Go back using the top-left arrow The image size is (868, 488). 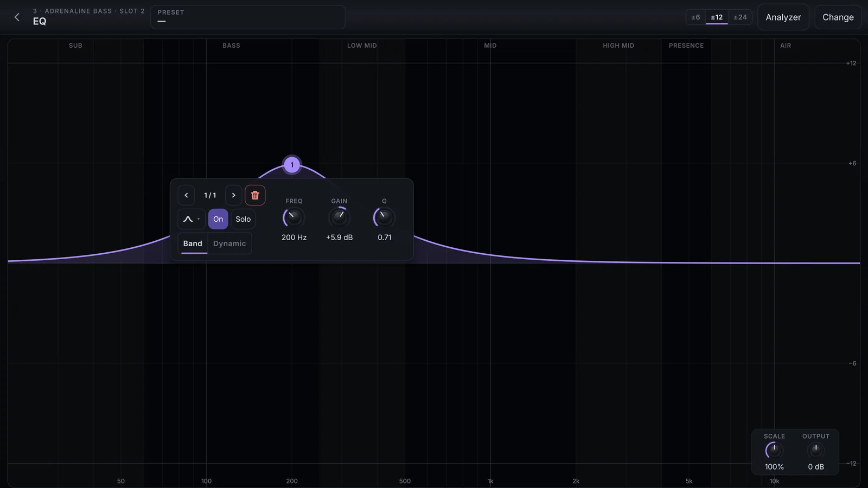pos(17,17)
